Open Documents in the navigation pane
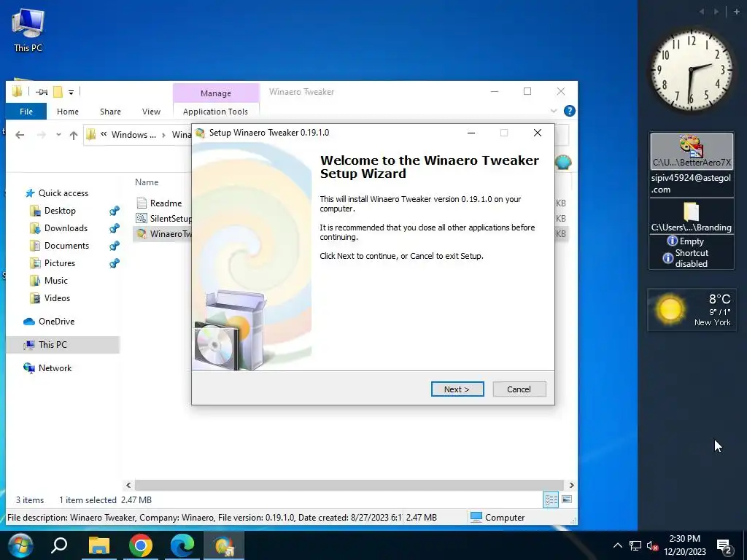The height and width of the screenshot is (560, 747). 66,246
